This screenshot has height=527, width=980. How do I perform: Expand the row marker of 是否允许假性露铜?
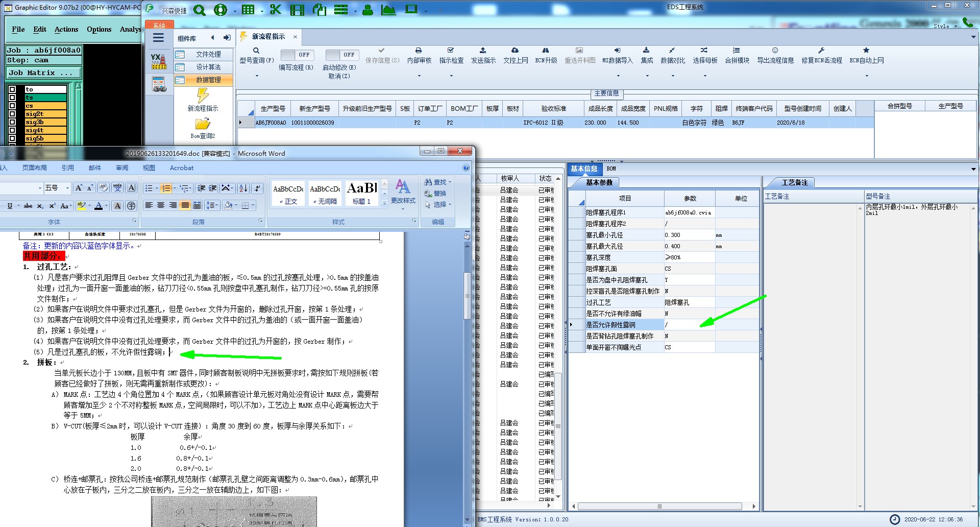[x=571, y=325]
